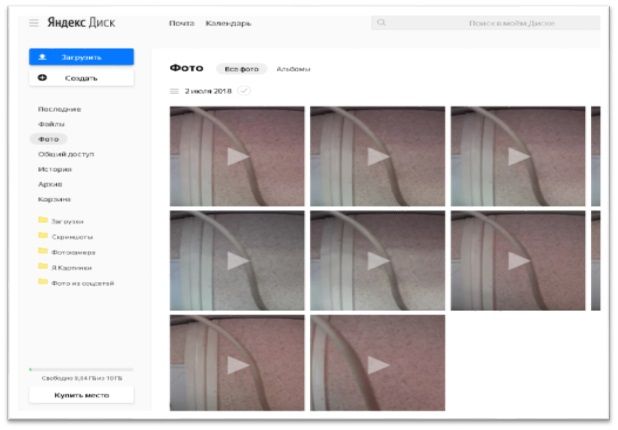This screenshot has width=618, height=430.
Task: Switch to the Альбомы tab
Action: pos(293,69)
